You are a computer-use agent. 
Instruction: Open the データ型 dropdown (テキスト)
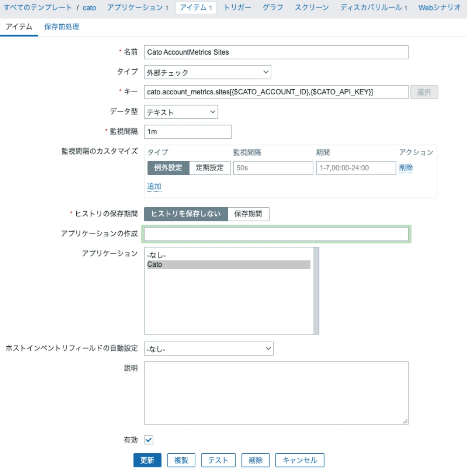pos(181,112)
